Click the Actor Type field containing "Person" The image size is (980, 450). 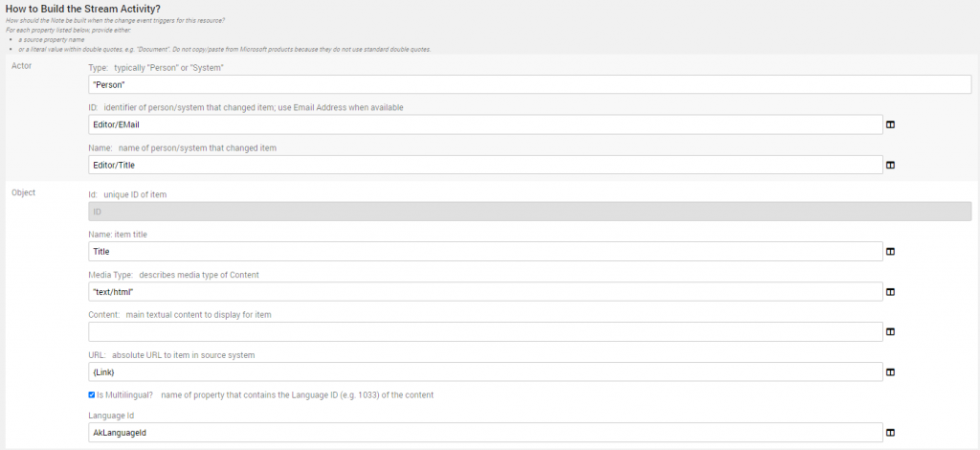click(x=529, y=84)
